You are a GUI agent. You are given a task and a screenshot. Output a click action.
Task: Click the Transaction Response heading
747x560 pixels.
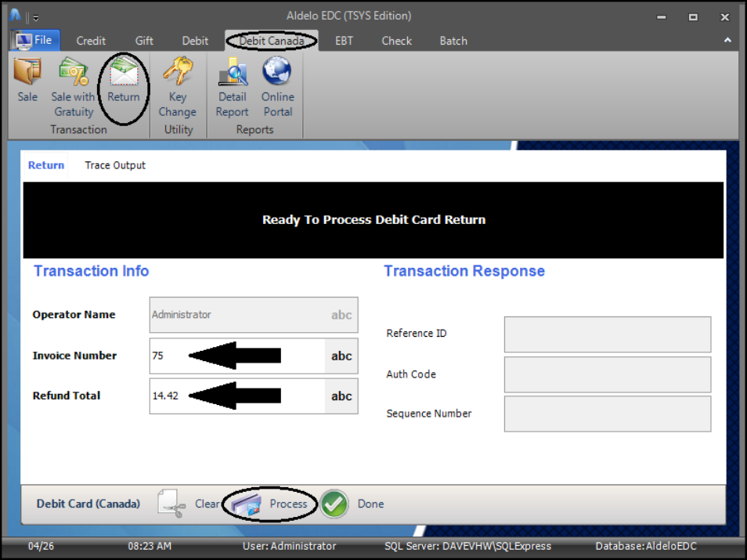464,271
